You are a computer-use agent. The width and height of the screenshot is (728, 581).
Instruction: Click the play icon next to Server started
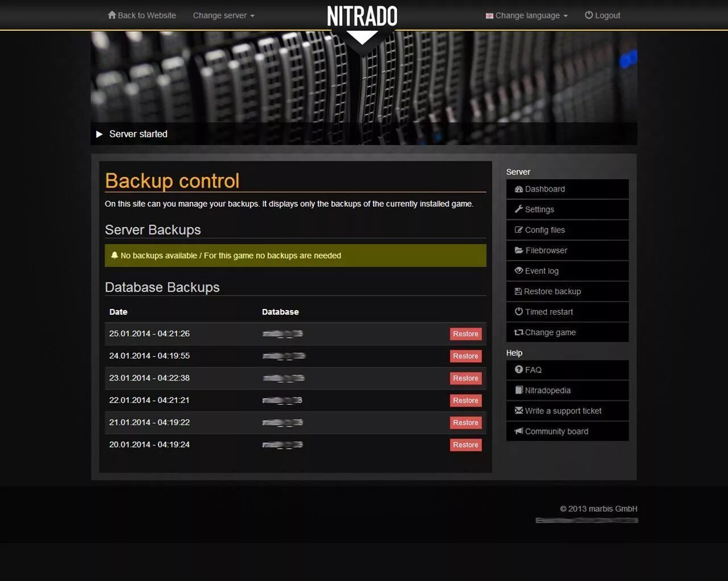pyautogui.click(x=99, y=134)
